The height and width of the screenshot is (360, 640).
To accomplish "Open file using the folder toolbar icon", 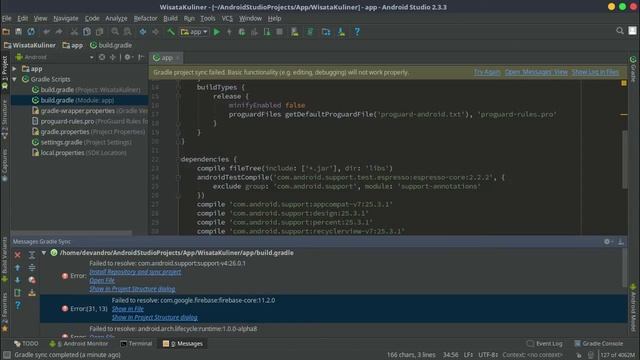I will click(6, 32).
